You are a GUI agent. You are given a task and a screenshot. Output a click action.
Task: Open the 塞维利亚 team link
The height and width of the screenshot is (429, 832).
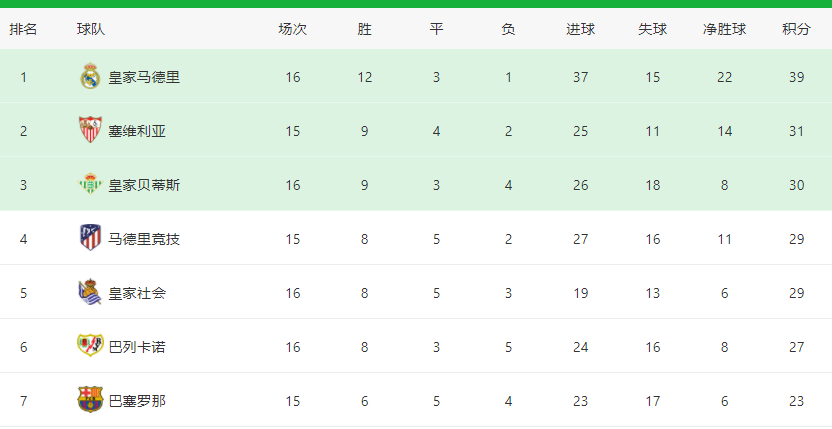(x=137, y=131)
